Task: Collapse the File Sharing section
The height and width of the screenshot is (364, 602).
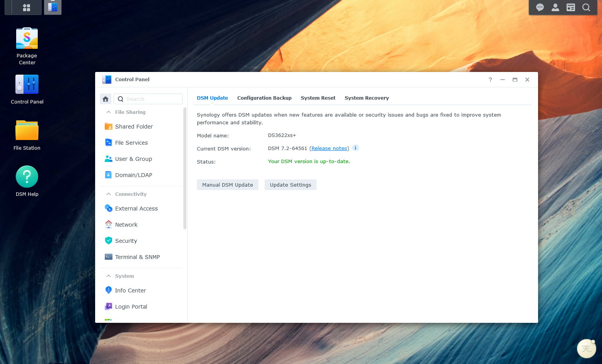Action: (x=109, y=112)
